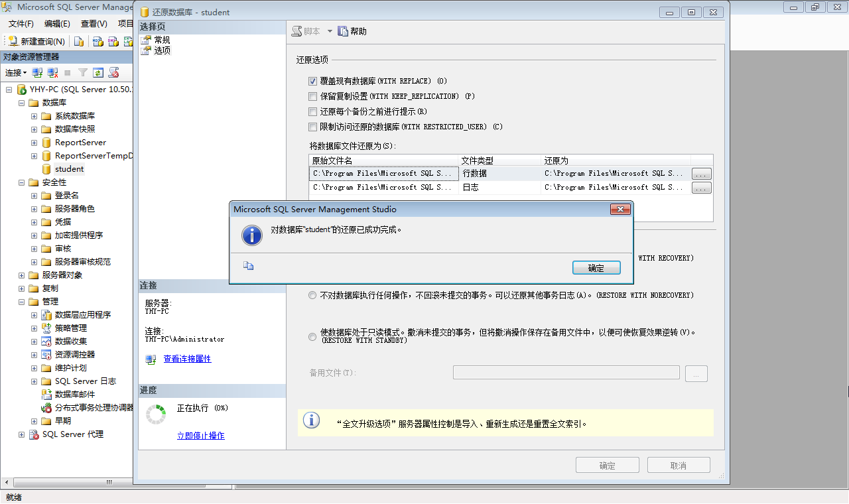Click browse button for 行数据 file row
The image size is (849, 504).
click(x=702, y=173)
